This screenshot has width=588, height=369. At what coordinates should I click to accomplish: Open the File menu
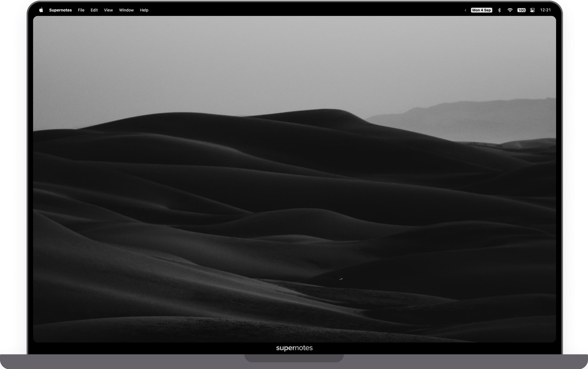coord(81,10)
